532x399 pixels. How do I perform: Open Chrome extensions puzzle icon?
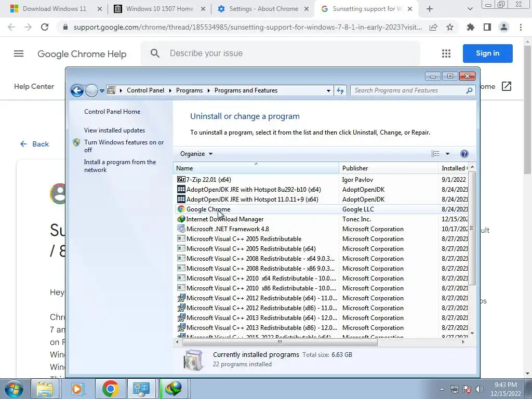tap(471, 27)
